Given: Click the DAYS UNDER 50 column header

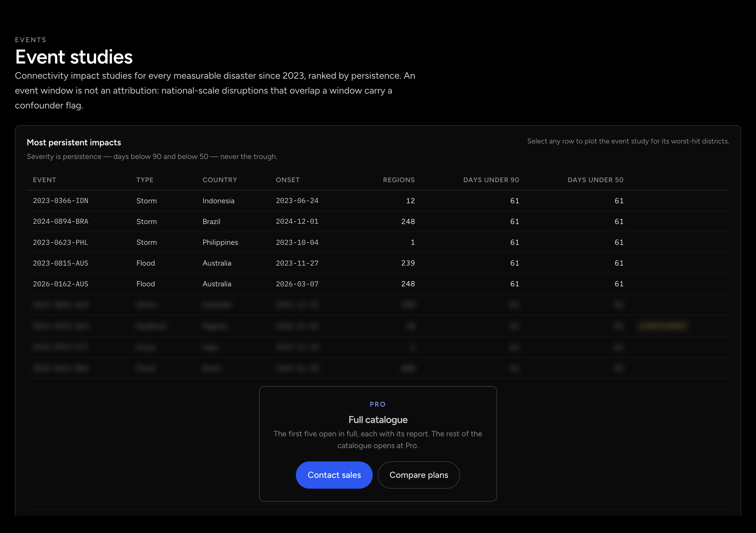Looking at the screenshot, I should (x=595, y=180).
